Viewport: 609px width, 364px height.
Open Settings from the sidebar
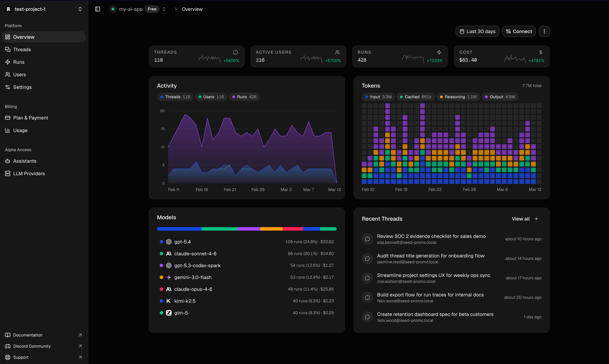coord(22,87)
